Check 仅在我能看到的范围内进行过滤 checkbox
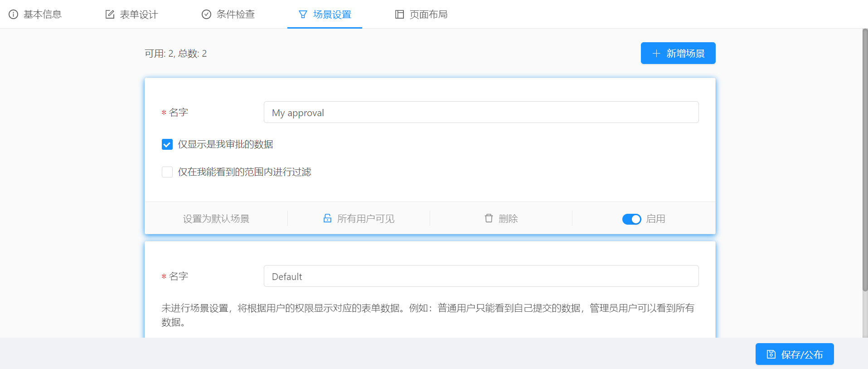 click(167, 172)
